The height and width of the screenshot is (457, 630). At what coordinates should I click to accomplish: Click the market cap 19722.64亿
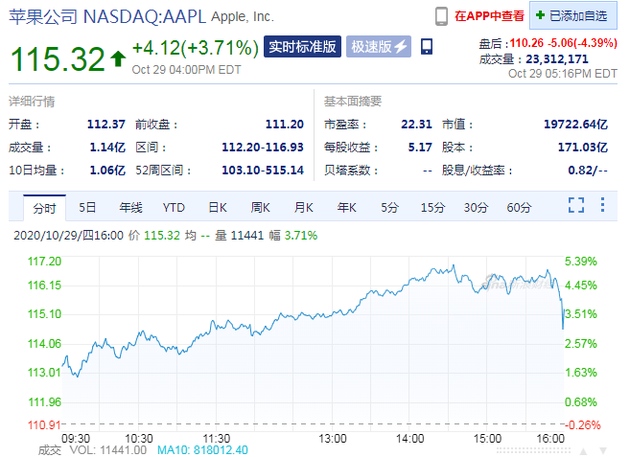(575, 124)
